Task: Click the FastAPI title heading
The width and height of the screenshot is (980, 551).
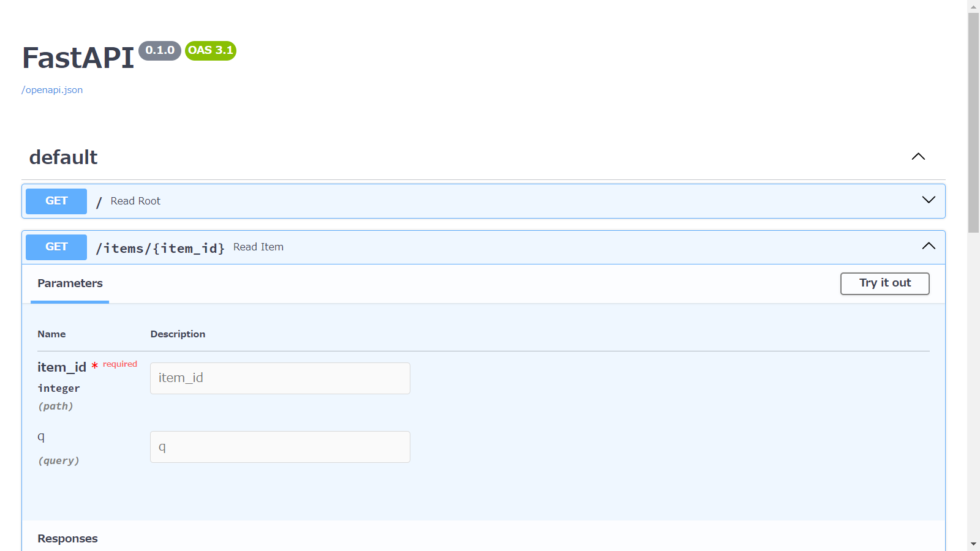Action: (78, 58)
